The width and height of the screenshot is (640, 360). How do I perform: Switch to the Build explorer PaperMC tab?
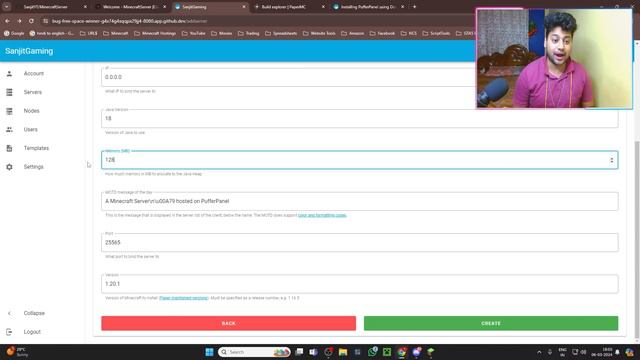coord(289,7)
